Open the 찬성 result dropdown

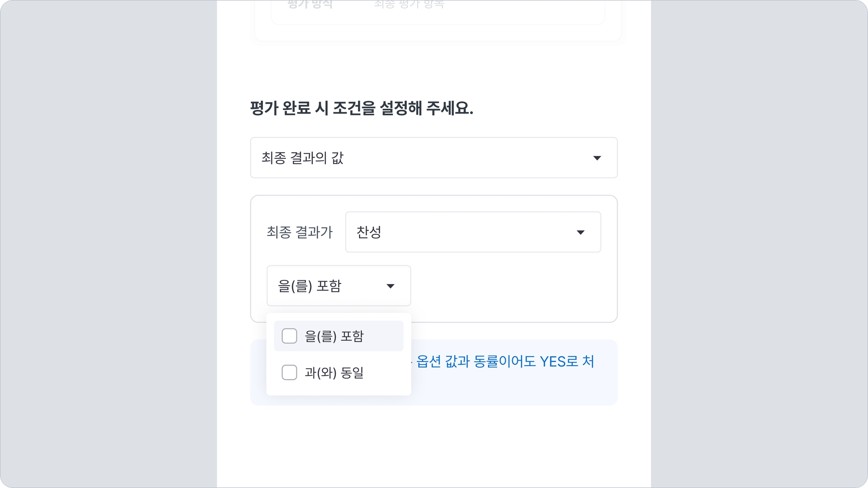coord(473,232)
